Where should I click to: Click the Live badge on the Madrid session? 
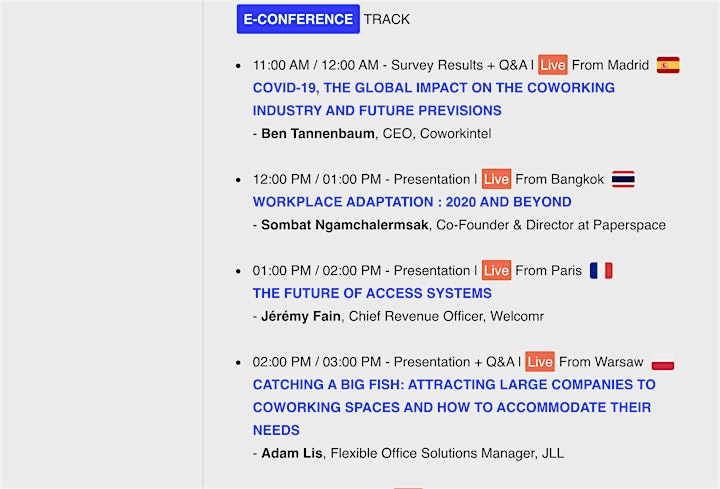[x=553, y=65]
